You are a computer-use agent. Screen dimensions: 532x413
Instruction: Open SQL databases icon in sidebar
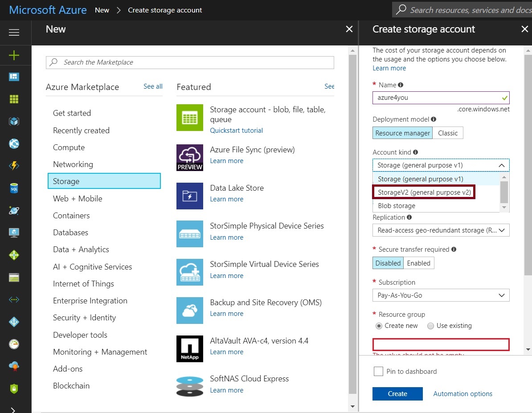(x=14, y=188)
